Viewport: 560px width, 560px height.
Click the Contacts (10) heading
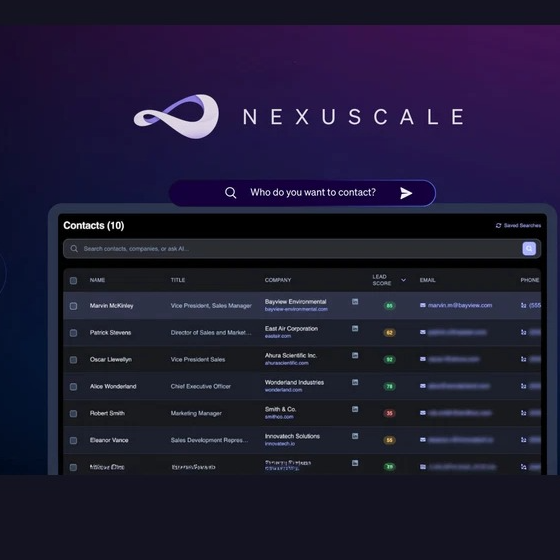coord(94,226)
